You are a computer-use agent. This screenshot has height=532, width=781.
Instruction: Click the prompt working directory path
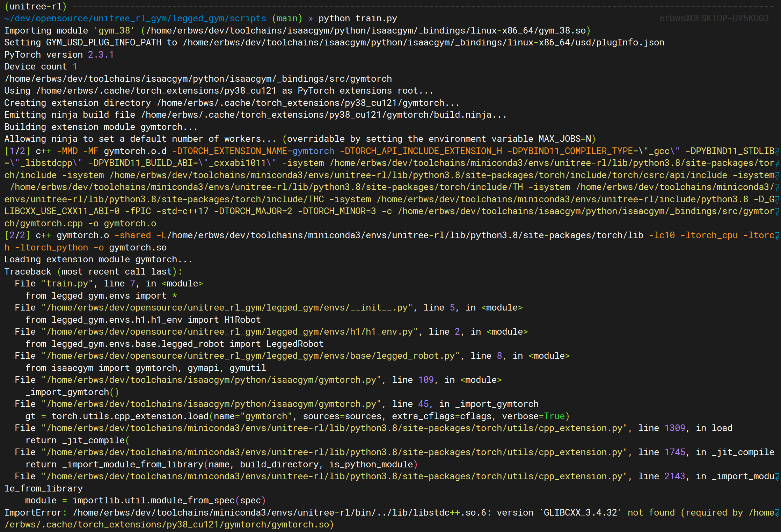[135, 19]
